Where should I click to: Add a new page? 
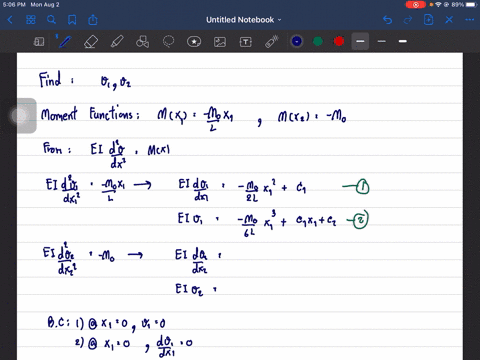point(428,20)
